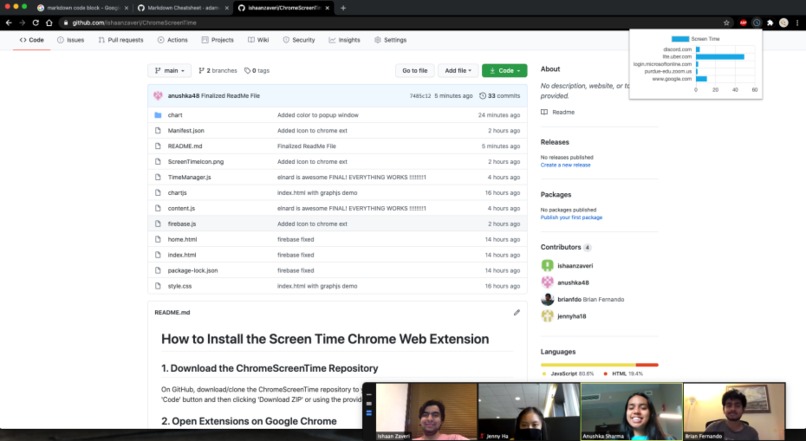
Task: Click the browser forward arrow
Action: click(x=22, y=23)
